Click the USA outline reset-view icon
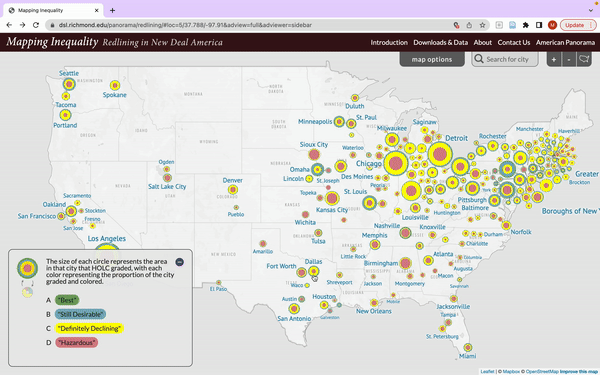The image size is (600, 375). 584,59
